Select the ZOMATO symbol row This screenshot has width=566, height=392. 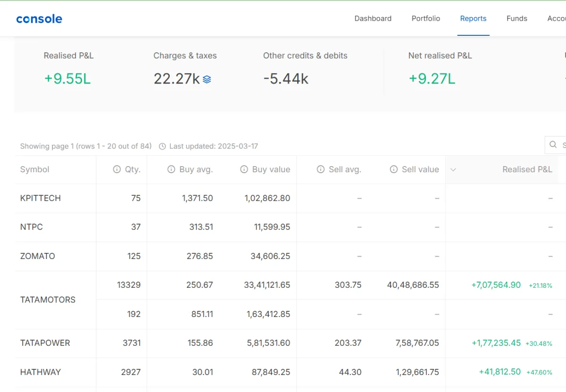(38, 256)
